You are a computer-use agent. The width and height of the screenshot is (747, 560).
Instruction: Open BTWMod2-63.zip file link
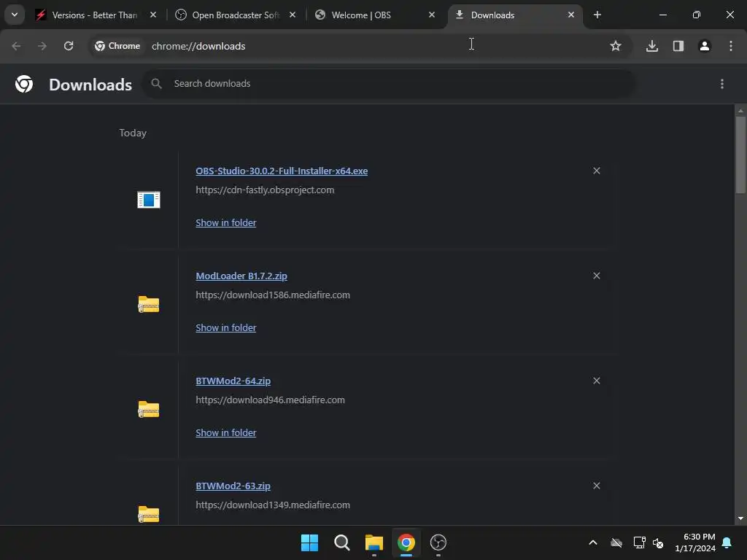click(x=233, y=486)
